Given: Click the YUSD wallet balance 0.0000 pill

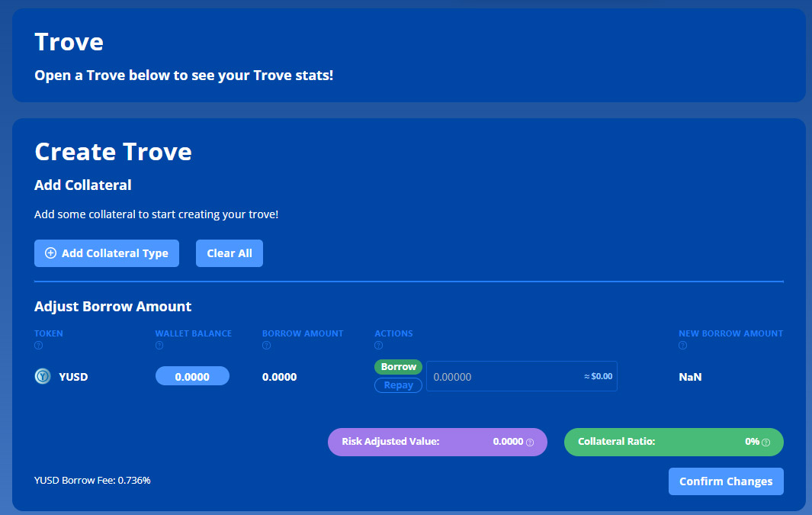Looking at the screenshot, I should (192, 376).
